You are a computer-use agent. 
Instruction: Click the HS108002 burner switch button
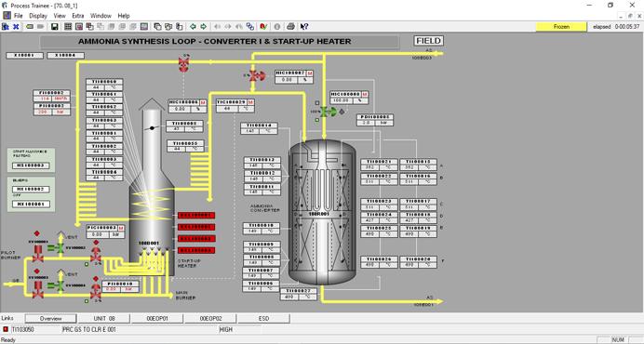(x=32, y=190)
